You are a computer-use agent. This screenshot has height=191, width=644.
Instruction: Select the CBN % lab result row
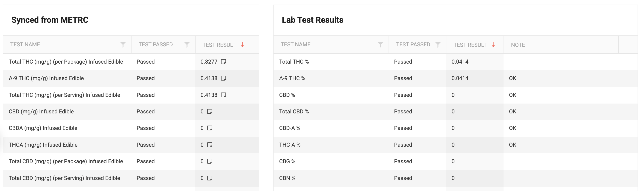[x=287, y=178]
